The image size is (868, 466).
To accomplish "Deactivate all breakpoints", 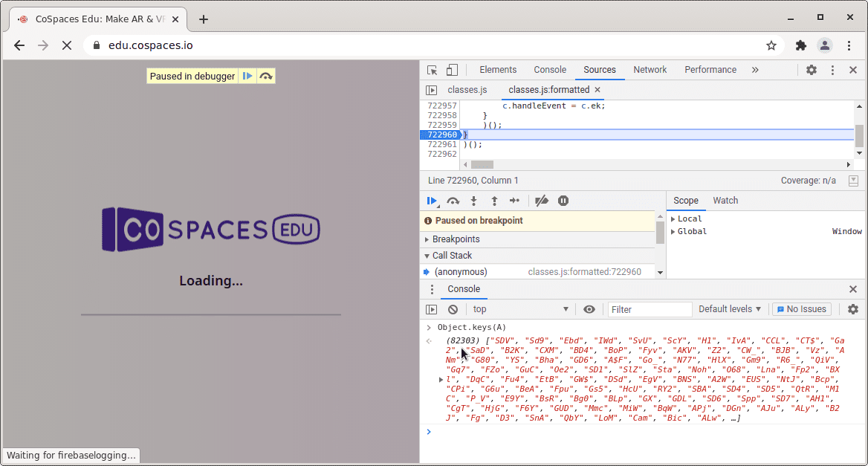I will [542, 201].
